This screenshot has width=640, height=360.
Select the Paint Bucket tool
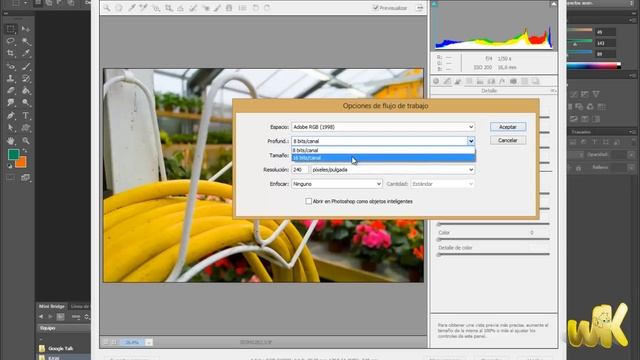click(x=26, y=91)
